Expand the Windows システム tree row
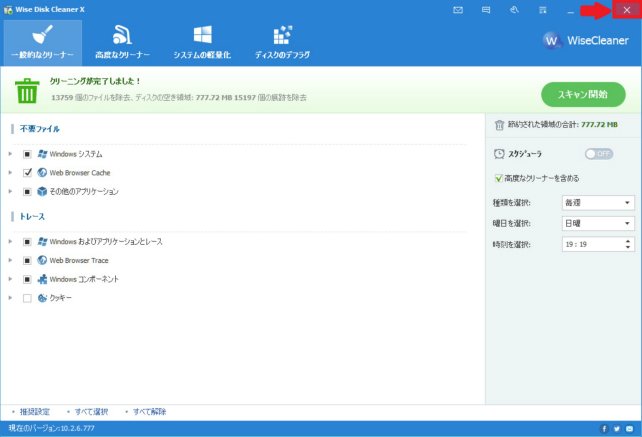642x437 pixels. point(10,154)
